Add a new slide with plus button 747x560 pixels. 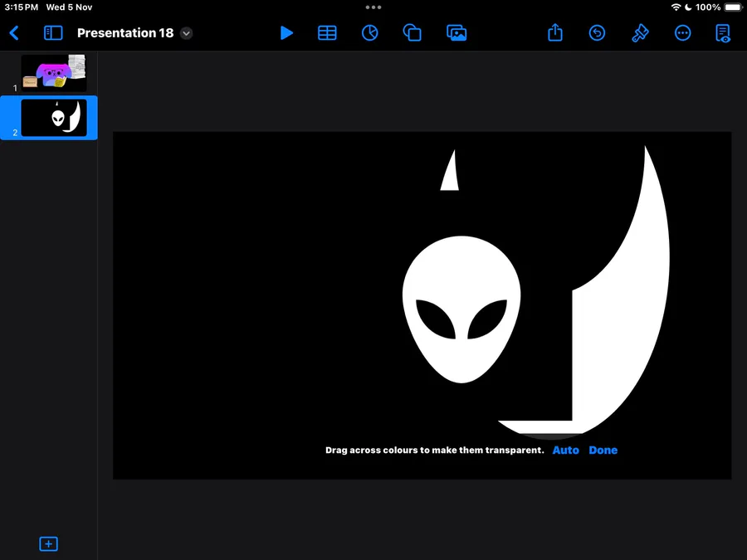coord(49,543)
